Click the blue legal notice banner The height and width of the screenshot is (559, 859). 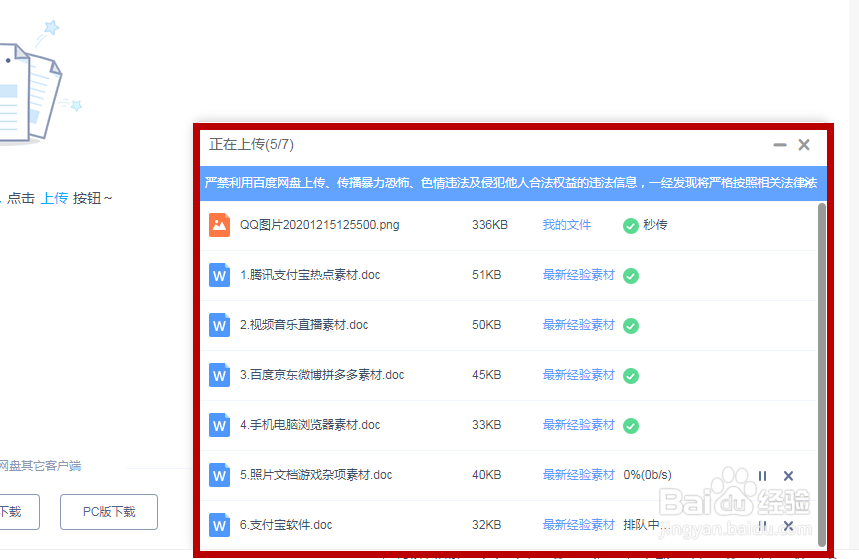(513, 183)
